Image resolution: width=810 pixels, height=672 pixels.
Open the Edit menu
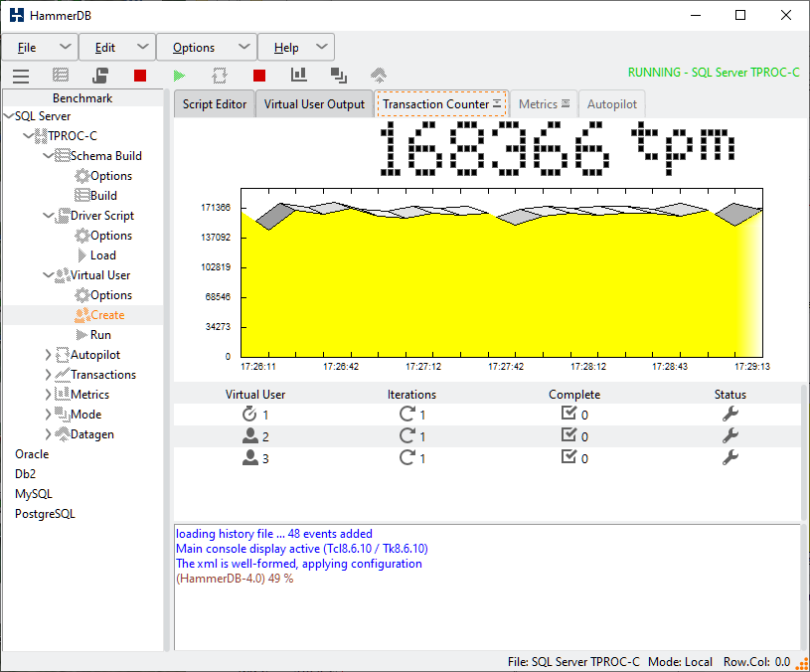point(117,48)
